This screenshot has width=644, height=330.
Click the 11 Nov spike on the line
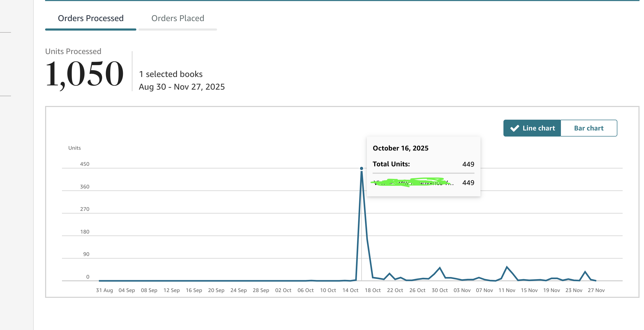(x=507, y=267)
